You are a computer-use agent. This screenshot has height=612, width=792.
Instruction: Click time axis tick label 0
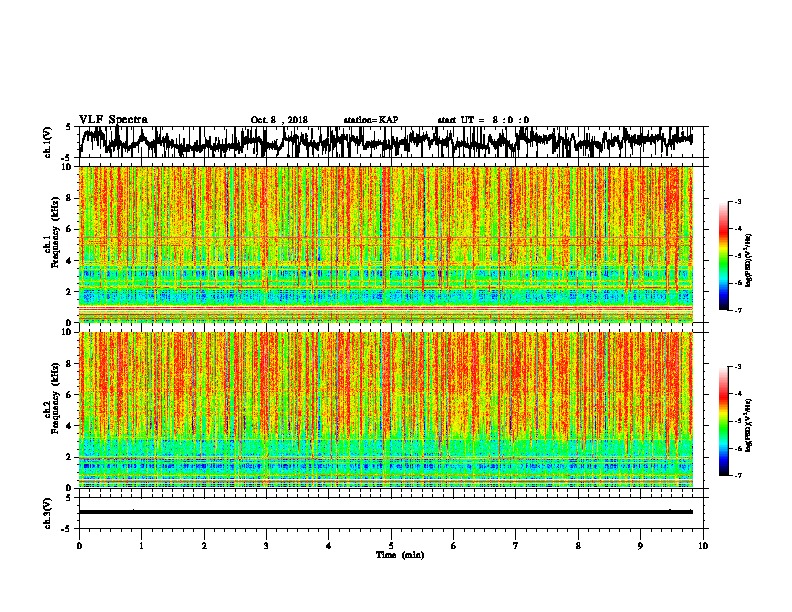79,546
